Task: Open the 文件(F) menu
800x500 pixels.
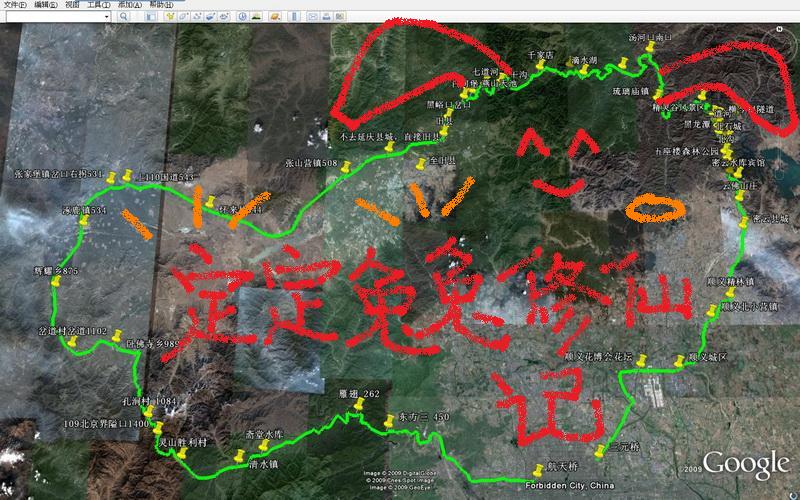Action: pos(15,5)
